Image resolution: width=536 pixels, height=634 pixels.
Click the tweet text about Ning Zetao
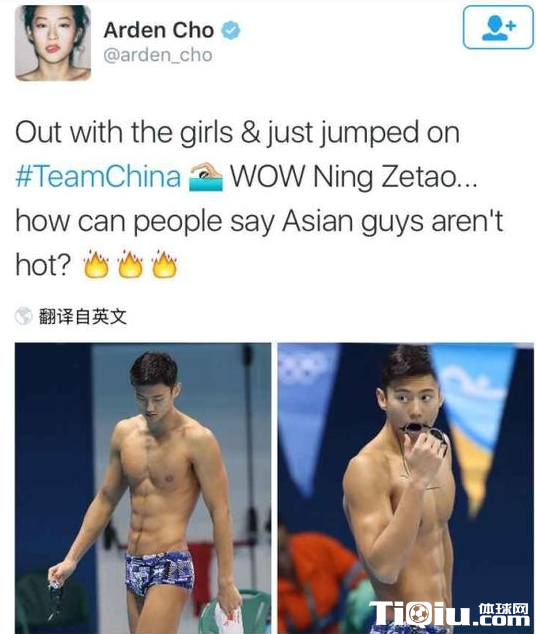point(259,199)
